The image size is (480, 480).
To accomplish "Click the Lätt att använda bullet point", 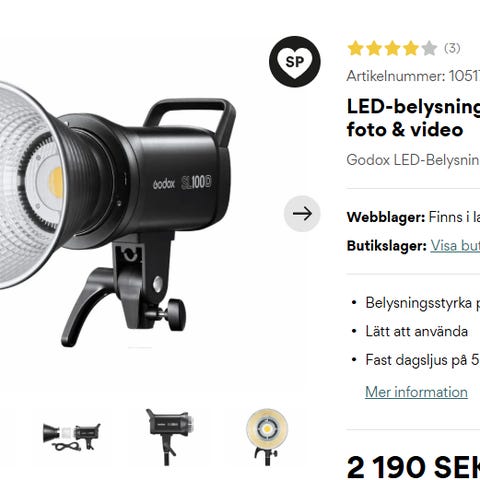I will pyautogui.click(x=416, y=331).
